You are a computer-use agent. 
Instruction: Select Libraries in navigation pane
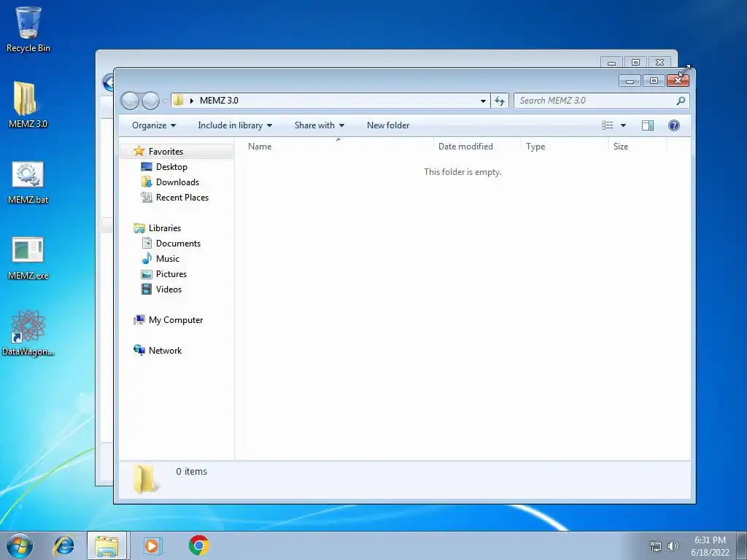(158, 228)
